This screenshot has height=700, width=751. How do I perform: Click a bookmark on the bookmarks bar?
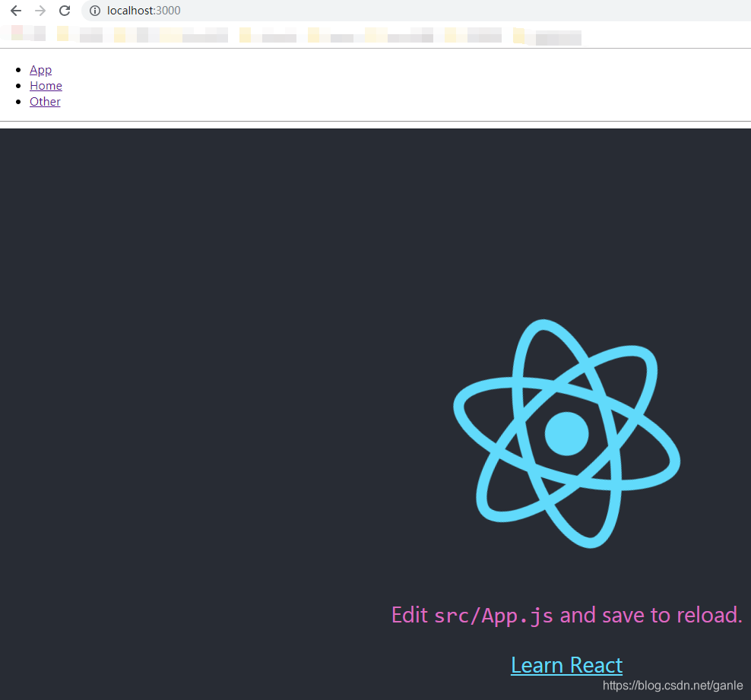point(91,35)
